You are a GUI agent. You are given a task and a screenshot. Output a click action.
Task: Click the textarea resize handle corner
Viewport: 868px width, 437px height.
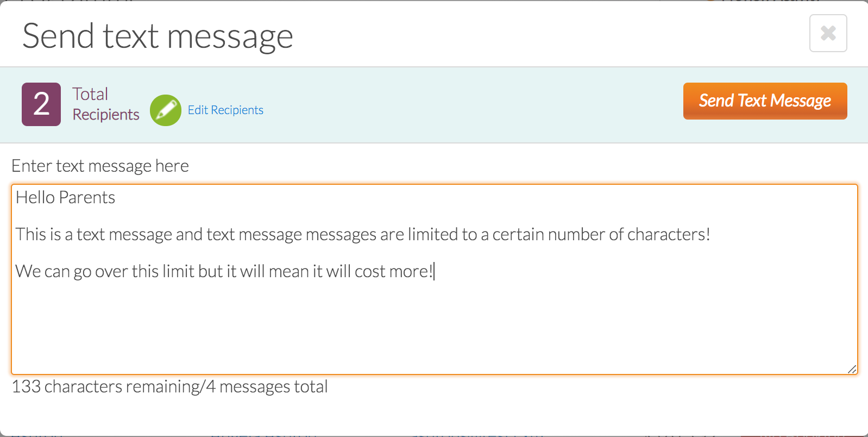coord(852,369)
